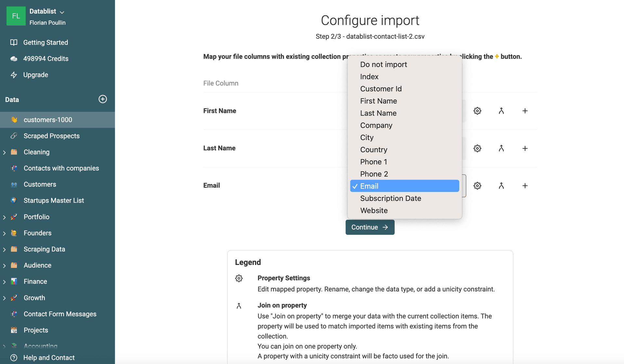
Task: Click the Upgrade lightning bolt icon
Action: (x=14, y=75)
